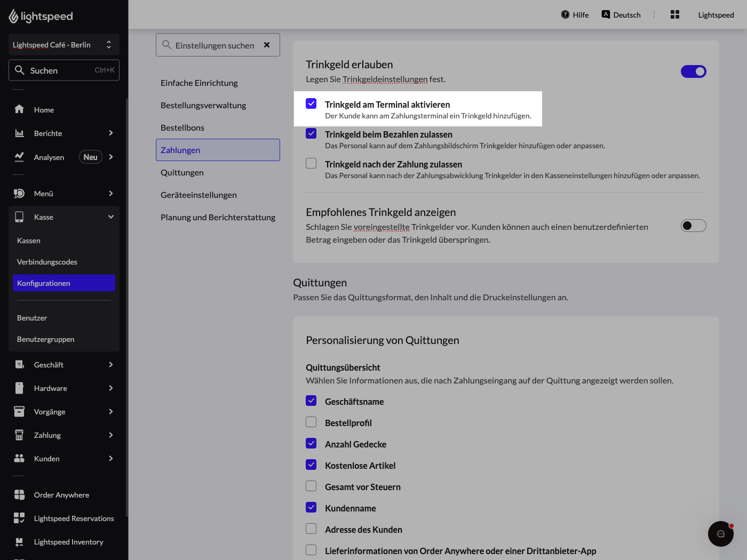This screenshot has height=560, width=747.
Task: Click the magnifier icon in Suchen box
Action: click(20, 70)
